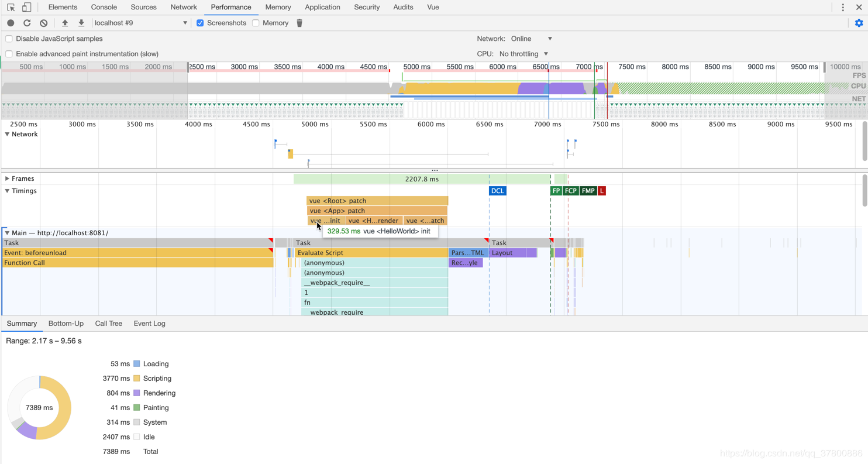
Task: Open the localhost #9 recording dropdown
Action: [x=140, y=23]
